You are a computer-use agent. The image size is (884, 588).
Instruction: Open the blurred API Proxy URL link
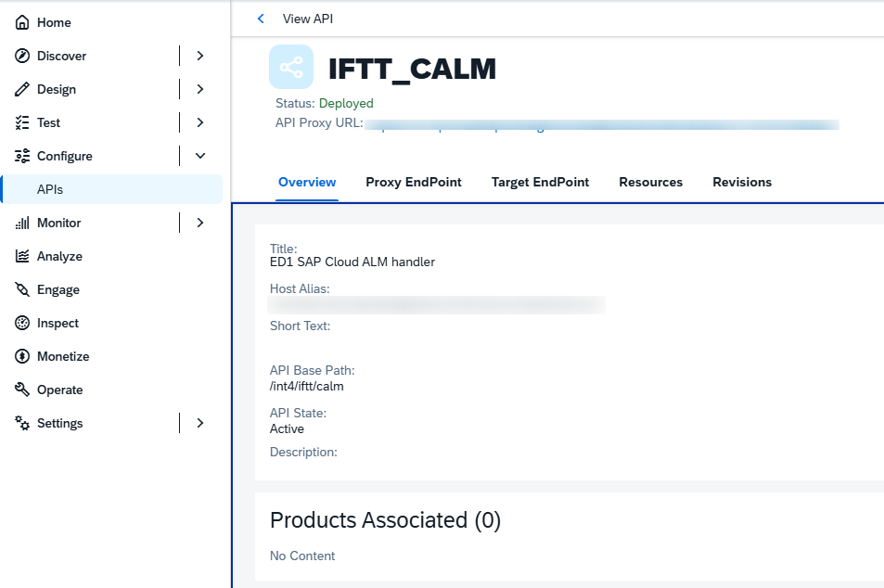(602, 124)
